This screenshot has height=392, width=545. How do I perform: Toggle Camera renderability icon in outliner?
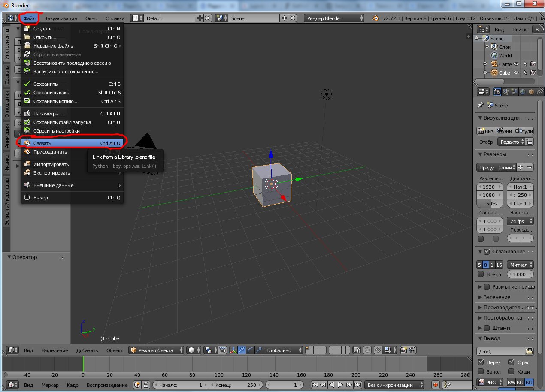coord(533,64)
